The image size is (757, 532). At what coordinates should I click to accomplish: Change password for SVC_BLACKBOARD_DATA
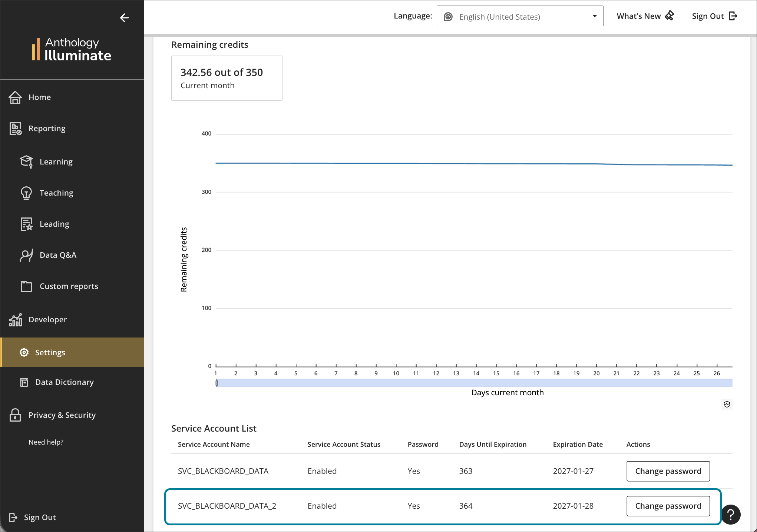[x=668, y=471]
